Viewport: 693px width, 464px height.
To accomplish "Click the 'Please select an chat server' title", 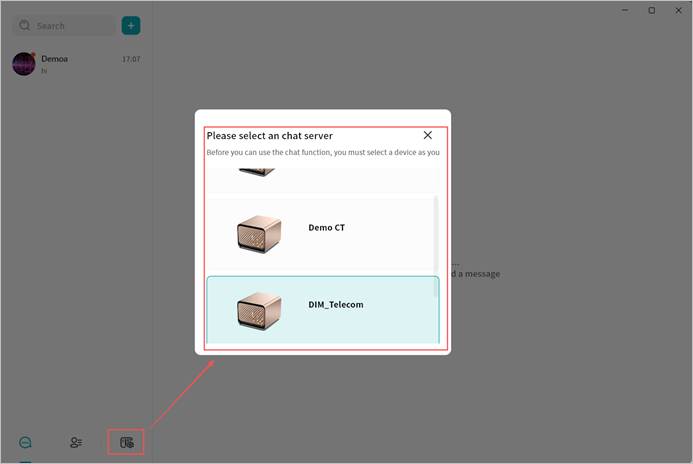I will tap(270, 136).
